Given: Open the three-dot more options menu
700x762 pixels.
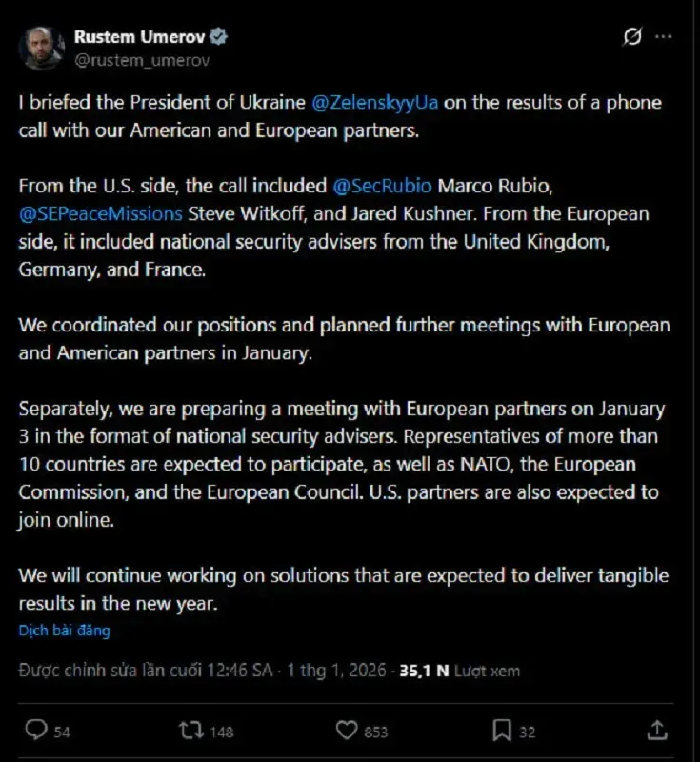Looking at the screenshot, I should point(663,37).
